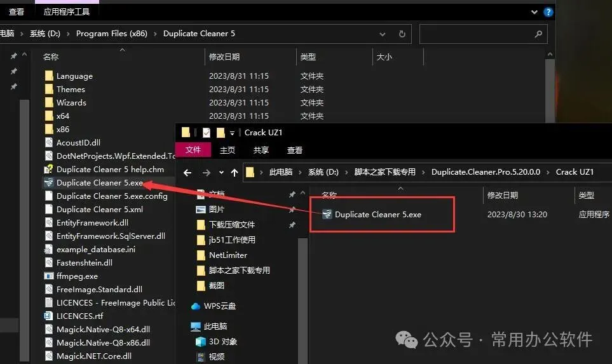Refresh the Duplicate Cleaner 5 folder

point(402,34)
